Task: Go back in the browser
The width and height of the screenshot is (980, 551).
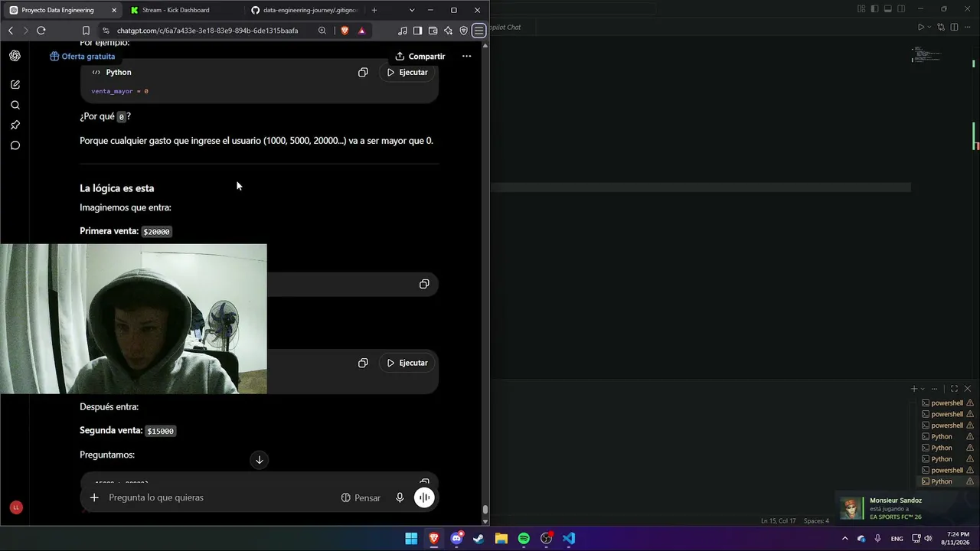Action: point(11,31)
